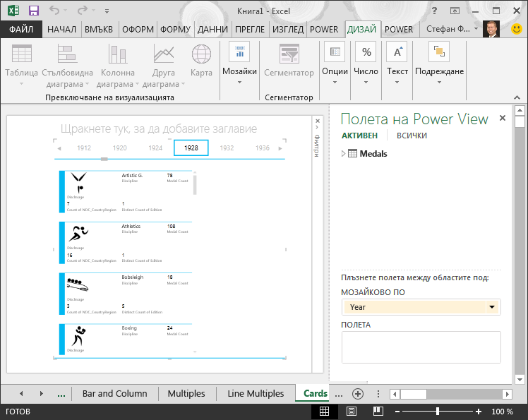The height and width of the screenshot is (420, 528).
Task: Switch to the Line Multiples sheet
Action: [256, 393]
